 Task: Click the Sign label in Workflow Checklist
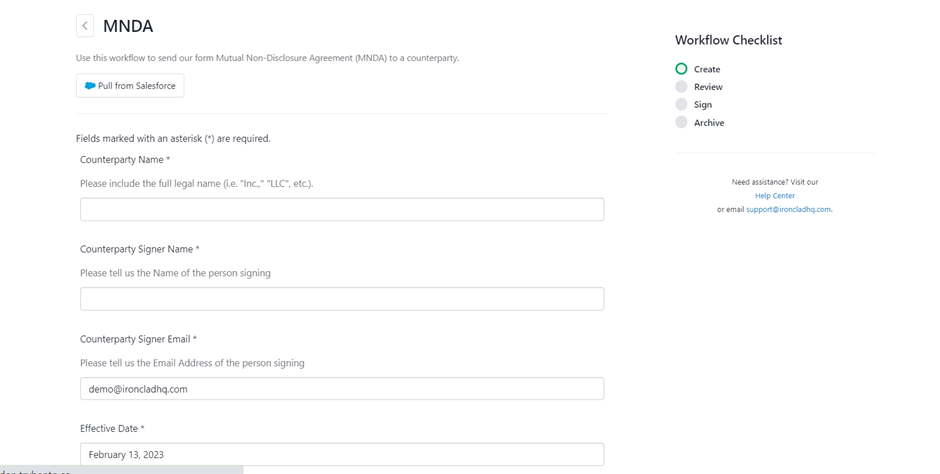pos(703,105)
